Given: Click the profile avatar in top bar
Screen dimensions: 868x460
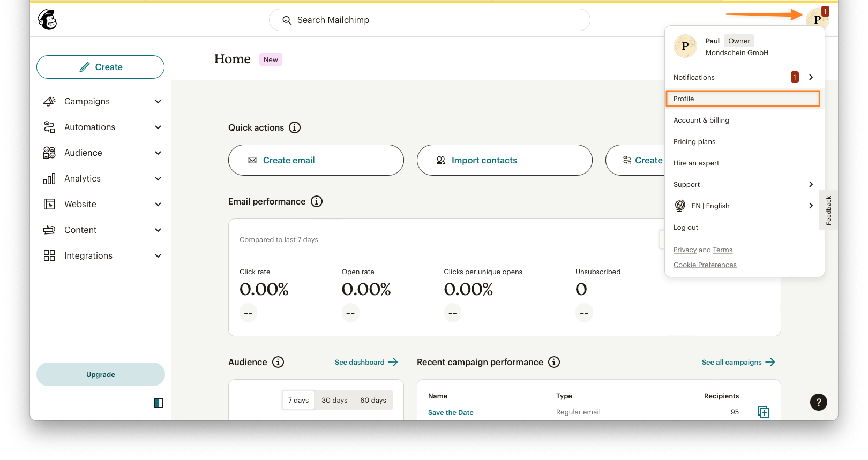Looking at the screenshot, I should tap(817, 19).
